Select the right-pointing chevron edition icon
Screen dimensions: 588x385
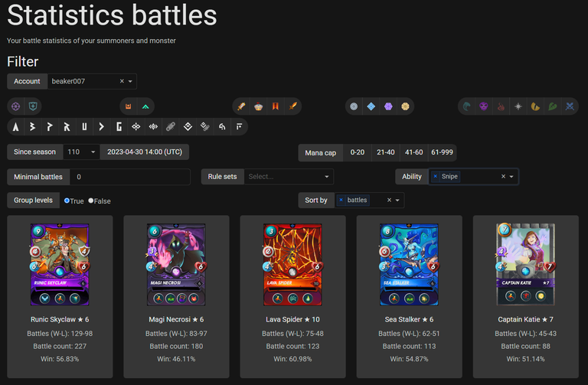pos(102,127)
